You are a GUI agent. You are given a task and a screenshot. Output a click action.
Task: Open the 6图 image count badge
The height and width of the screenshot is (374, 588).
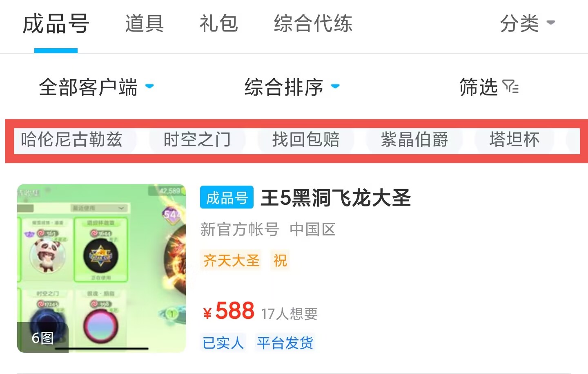tap(42, 338)
